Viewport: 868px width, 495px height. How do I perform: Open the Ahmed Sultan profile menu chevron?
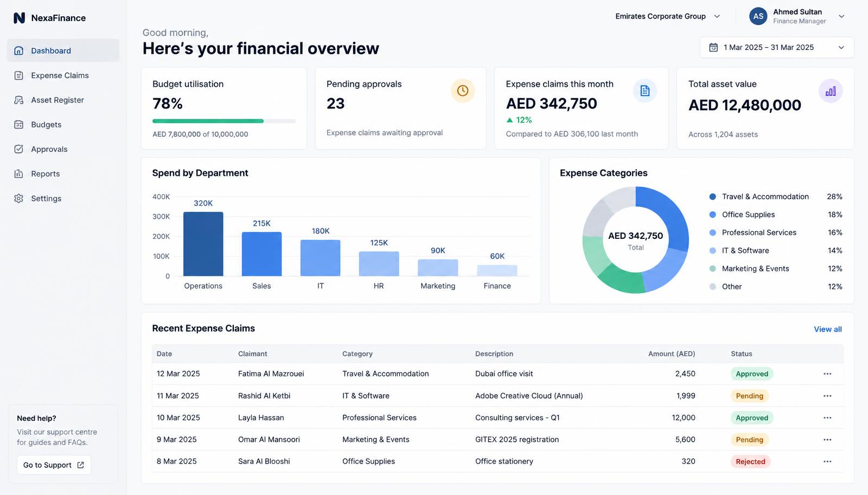[841, 16]
